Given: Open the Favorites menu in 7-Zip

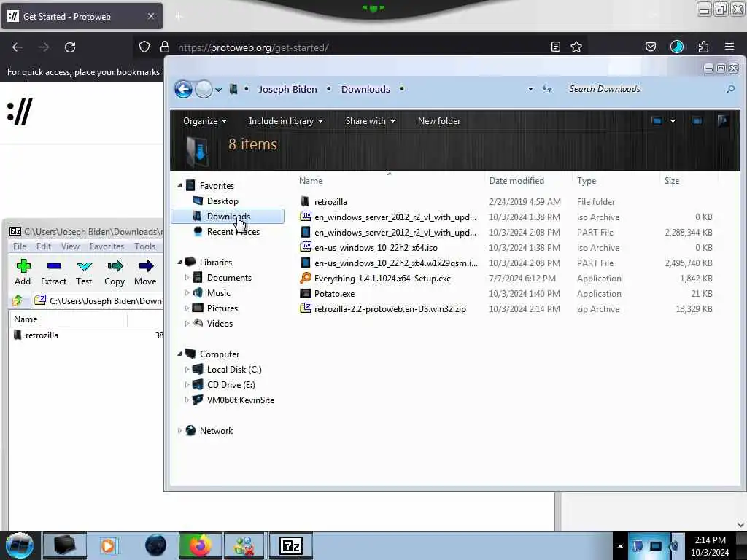Looking at the screenshot, I should pos(107,246).
